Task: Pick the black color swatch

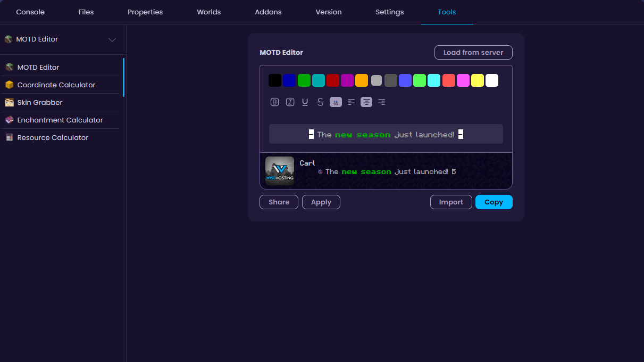Action: point(275,80)
